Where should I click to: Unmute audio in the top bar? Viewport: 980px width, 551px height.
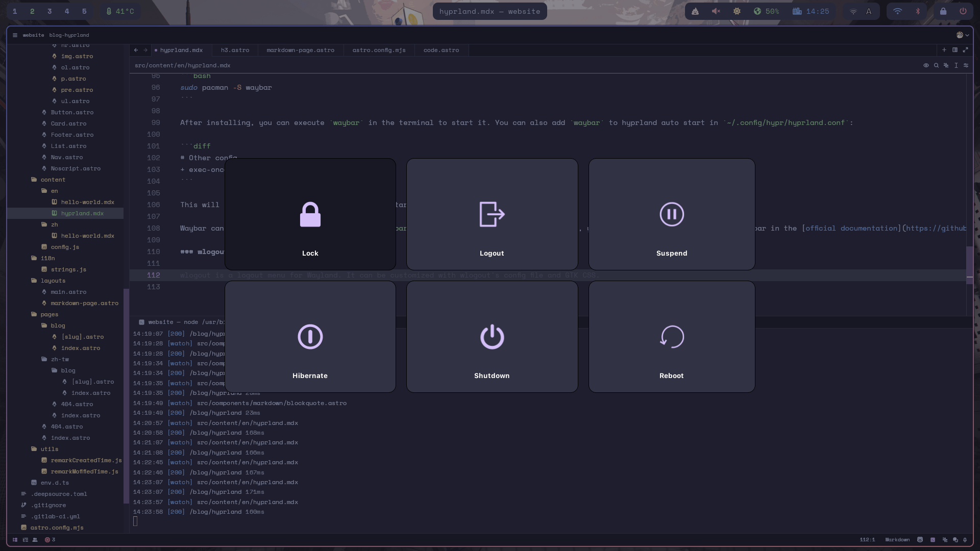point(716,11)
